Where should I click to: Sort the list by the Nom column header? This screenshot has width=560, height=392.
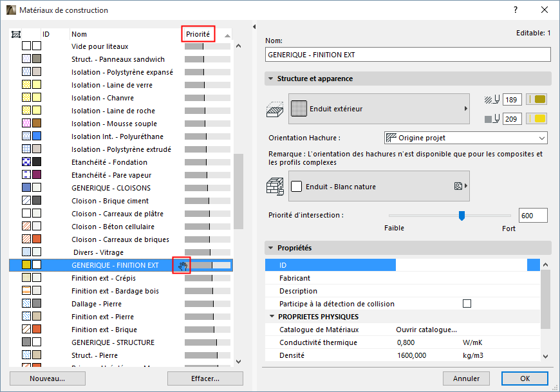pos(79,34)
